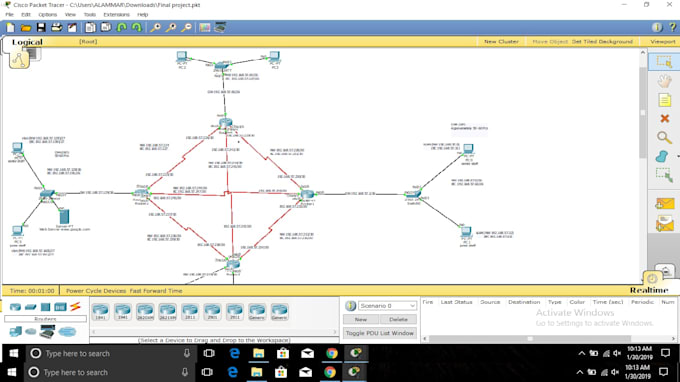Open the Extensions menu
The image size is (680, 382).
(117, 15)
